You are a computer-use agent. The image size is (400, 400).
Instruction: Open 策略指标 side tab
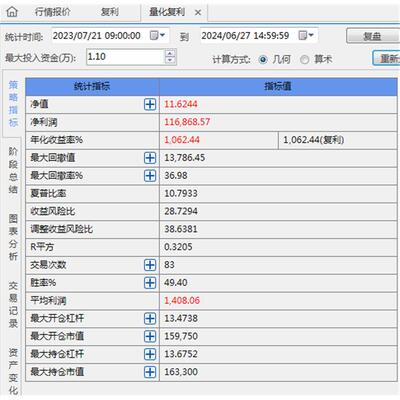click(13, 104)
